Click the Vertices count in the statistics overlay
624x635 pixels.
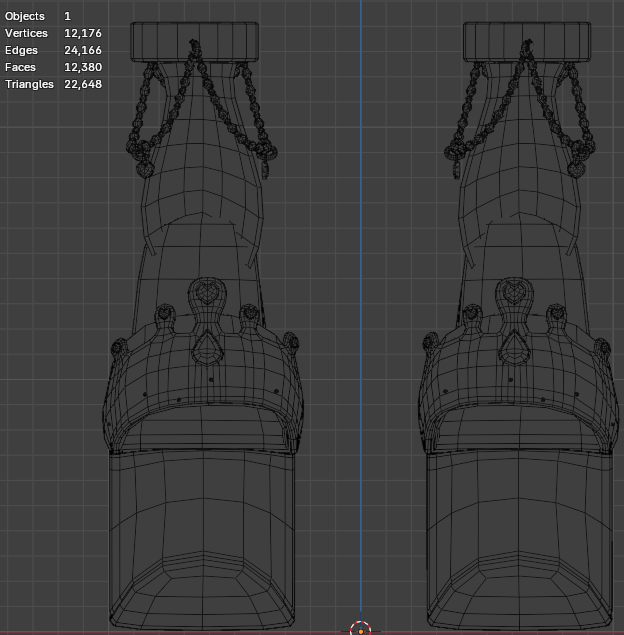tap(83, 34)
